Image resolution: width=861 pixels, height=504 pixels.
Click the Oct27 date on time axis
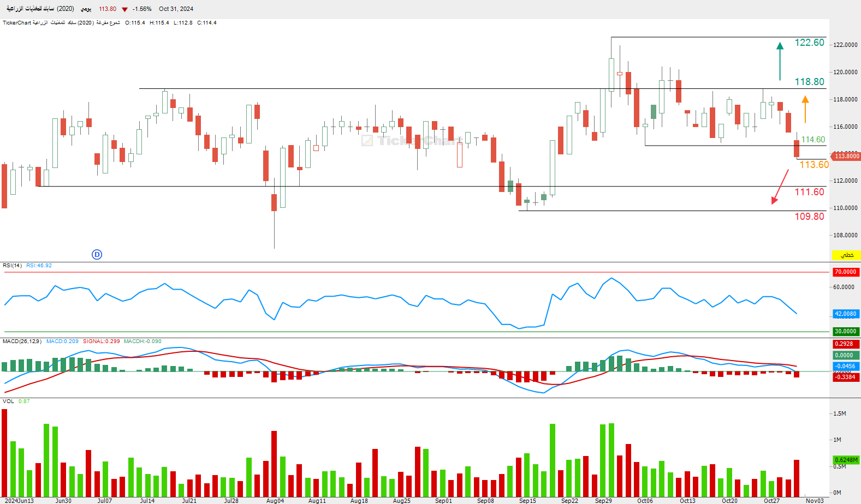[x=771, y=501]
